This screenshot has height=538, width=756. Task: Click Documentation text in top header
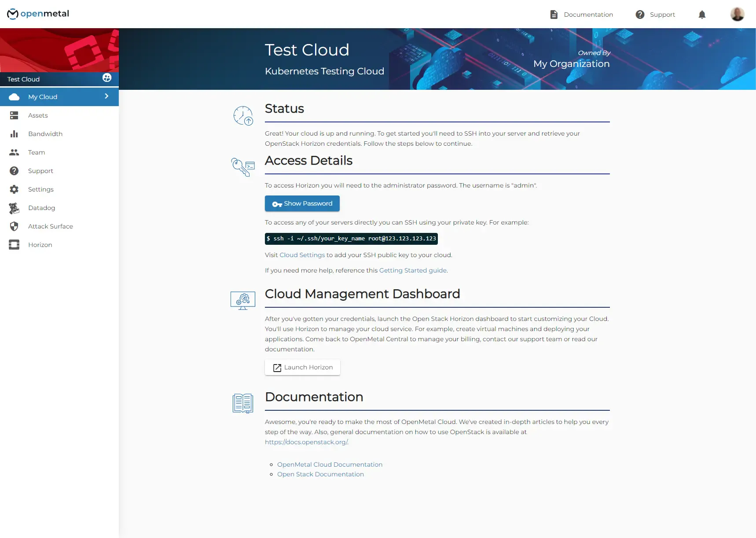[588, 15]
